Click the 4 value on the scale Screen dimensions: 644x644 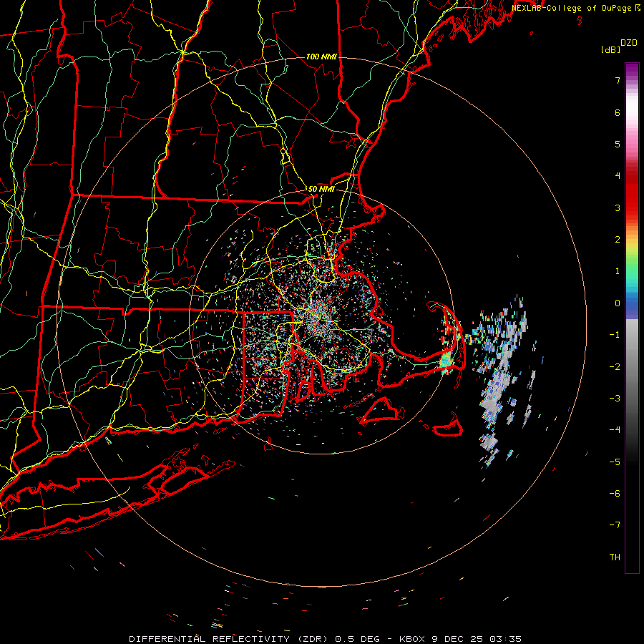coord(618,176)
